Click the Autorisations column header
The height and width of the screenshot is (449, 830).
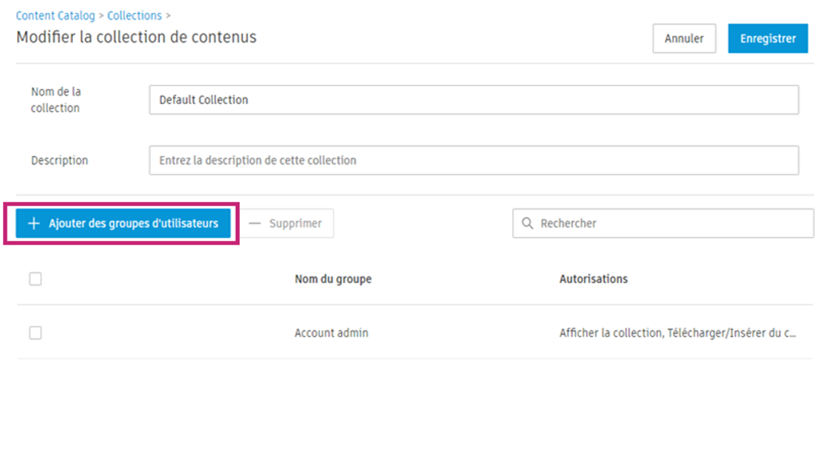tap(593, 279)
